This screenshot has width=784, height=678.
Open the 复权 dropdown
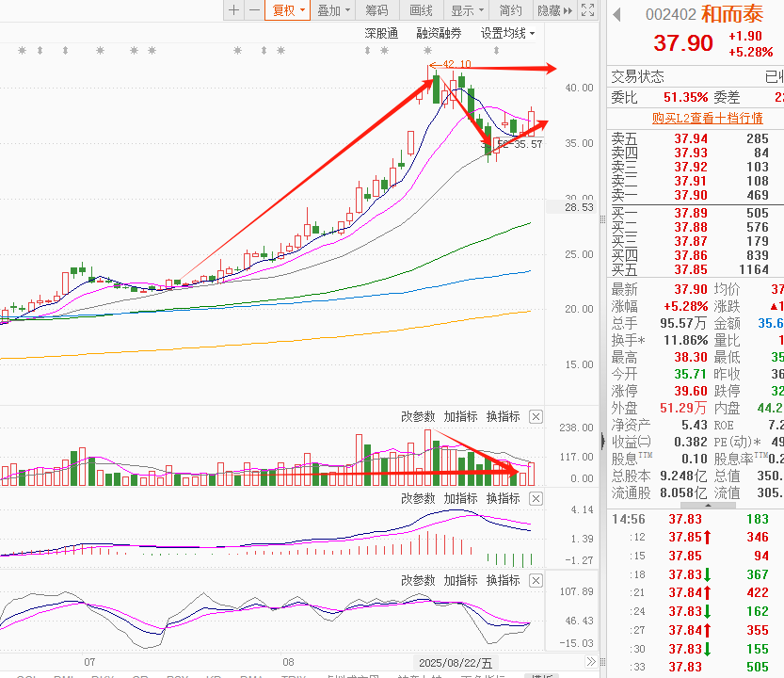287,10
